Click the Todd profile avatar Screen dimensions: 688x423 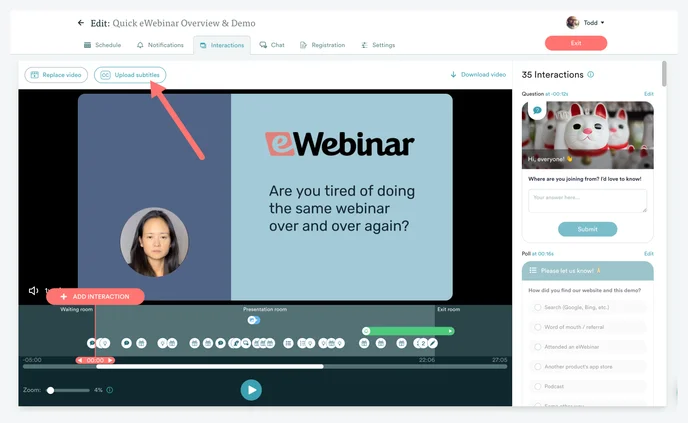[572, 22]
